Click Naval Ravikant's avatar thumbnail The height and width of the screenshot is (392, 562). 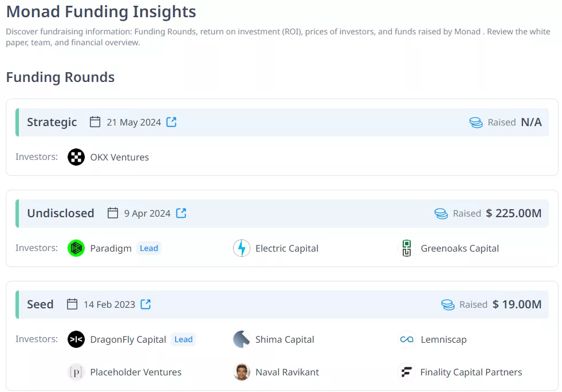(x=242, y=372)
